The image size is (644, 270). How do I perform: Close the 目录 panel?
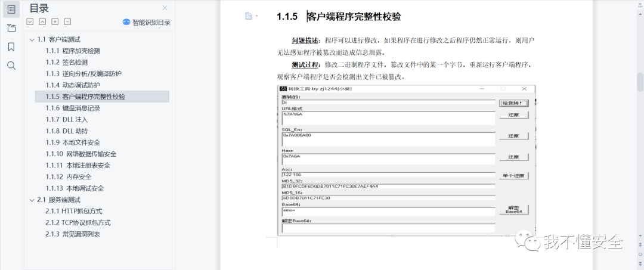165,8
